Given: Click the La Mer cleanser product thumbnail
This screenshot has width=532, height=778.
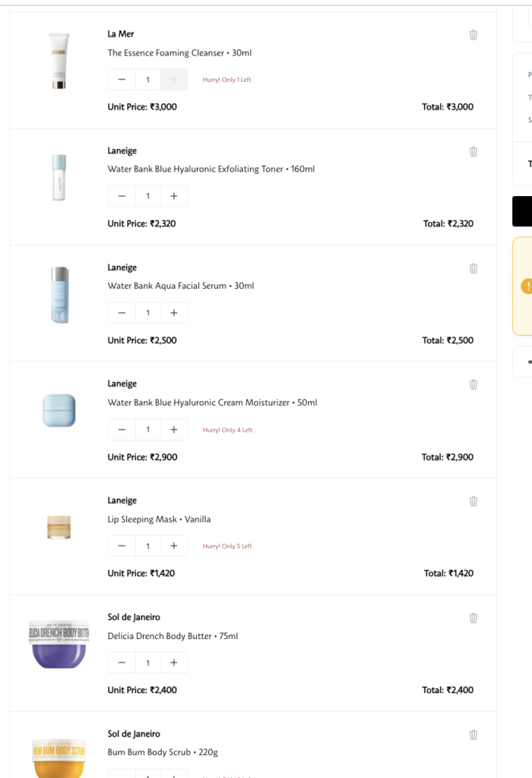Looking at the screenshot, I should (x=59, y=62).
